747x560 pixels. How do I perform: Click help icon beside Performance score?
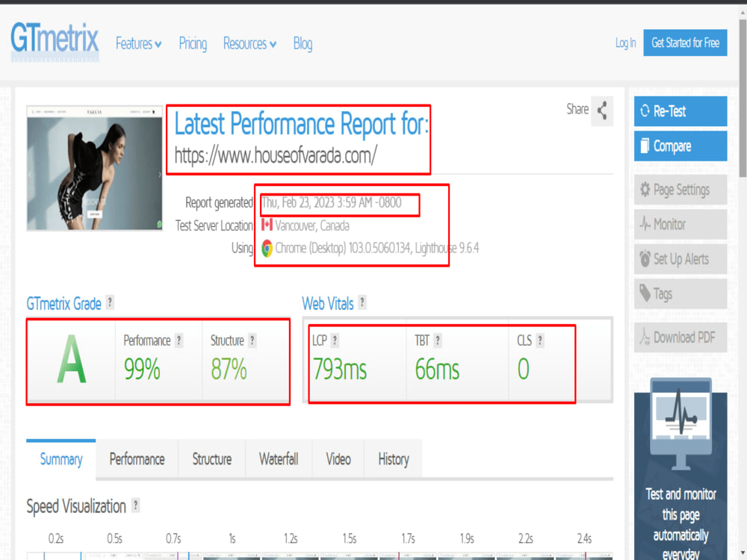click(179, 340)
